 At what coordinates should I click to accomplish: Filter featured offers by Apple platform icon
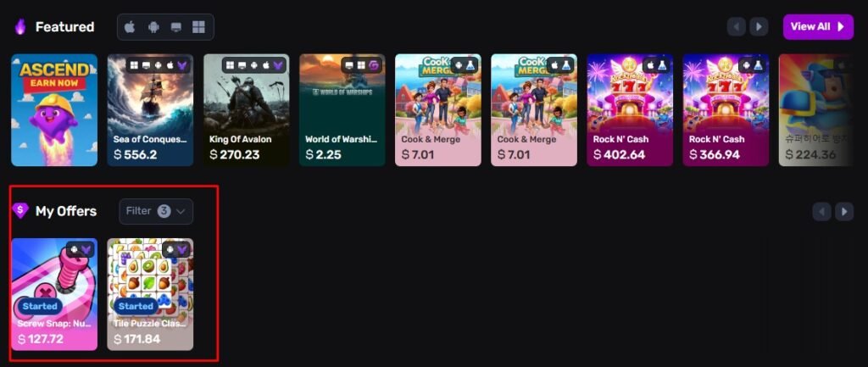[130, 27]
